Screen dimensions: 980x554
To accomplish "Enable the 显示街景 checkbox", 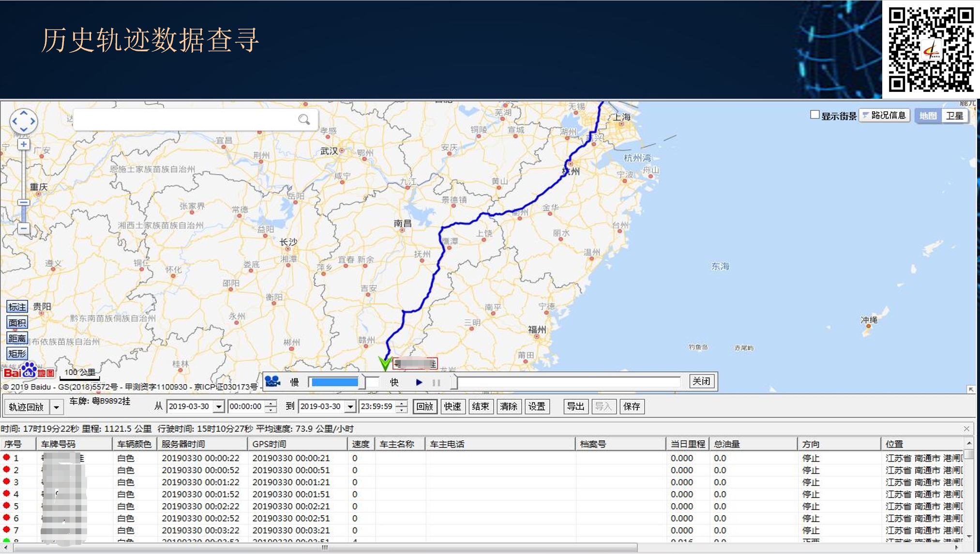I will click(814, 115).
